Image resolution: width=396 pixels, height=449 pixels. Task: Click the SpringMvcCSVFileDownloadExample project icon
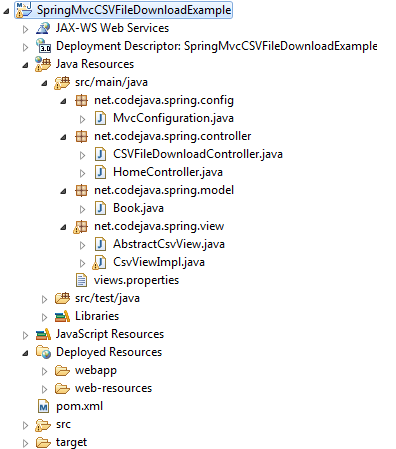click(x=24, y=10)
